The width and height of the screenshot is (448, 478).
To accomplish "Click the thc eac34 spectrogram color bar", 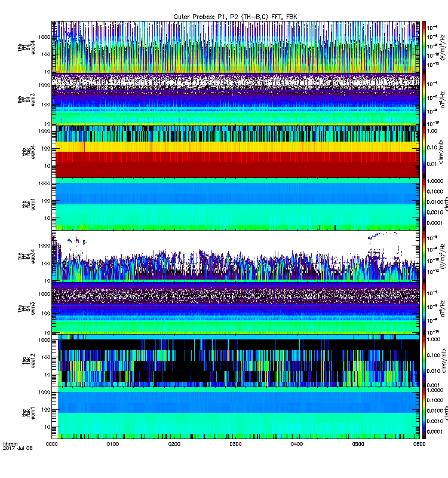I will pos(424,256).
